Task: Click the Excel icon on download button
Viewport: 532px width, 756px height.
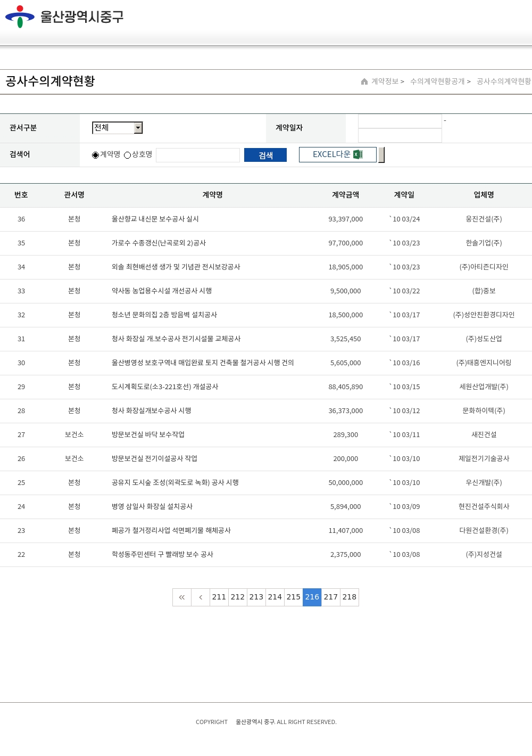Action: 358,154
